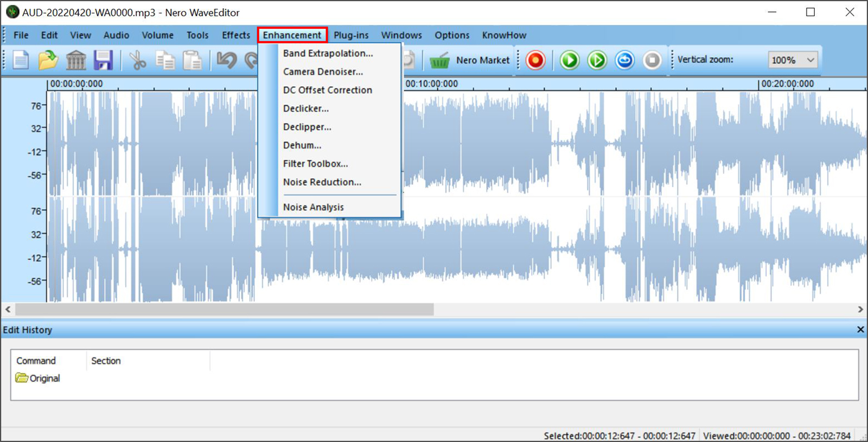Select the Original history entry
The height and width of the screenshot is (442, 868).
point(38,378)
